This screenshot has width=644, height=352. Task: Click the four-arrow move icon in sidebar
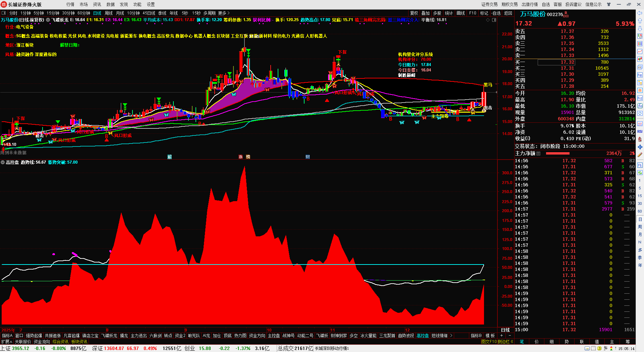point(640,147)
